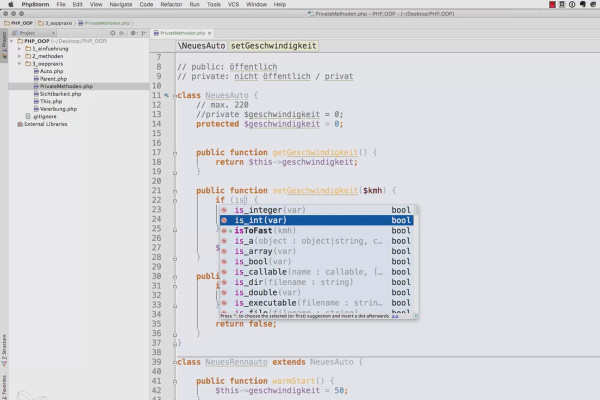
Task: Click the 1Password icon in menu bar
Action: click(x=572, y=5)
